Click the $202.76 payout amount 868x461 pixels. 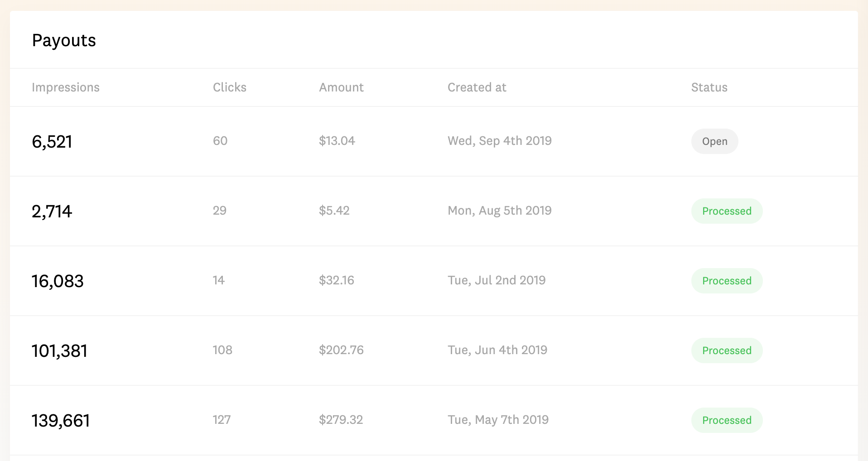point(341,350)
